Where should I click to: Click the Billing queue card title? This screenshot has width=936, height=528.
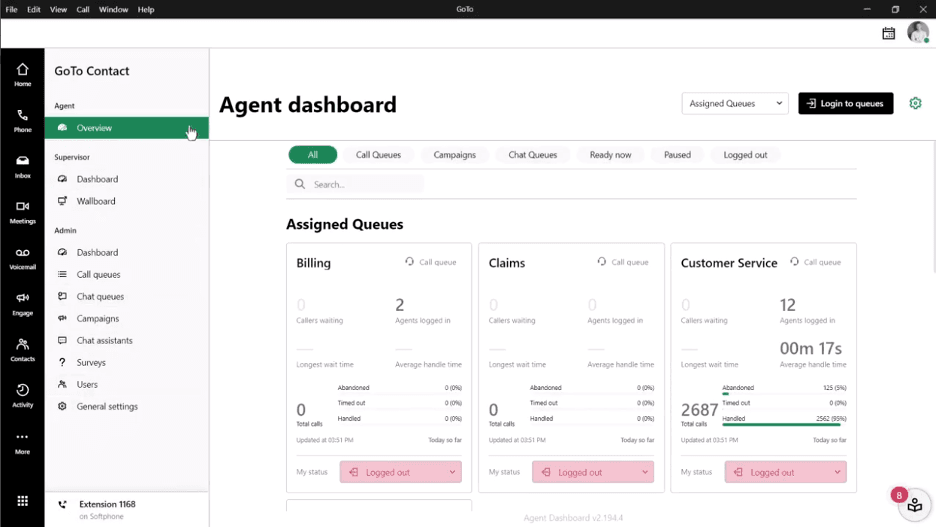(x=313, y=263)
